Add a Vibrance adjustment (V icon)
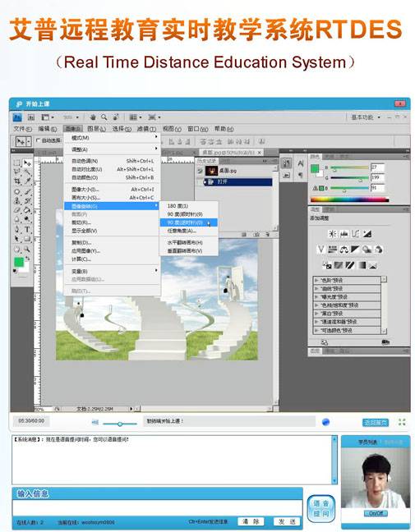The width and height of the screenshot is (415, 532). [x=321, y=250]
